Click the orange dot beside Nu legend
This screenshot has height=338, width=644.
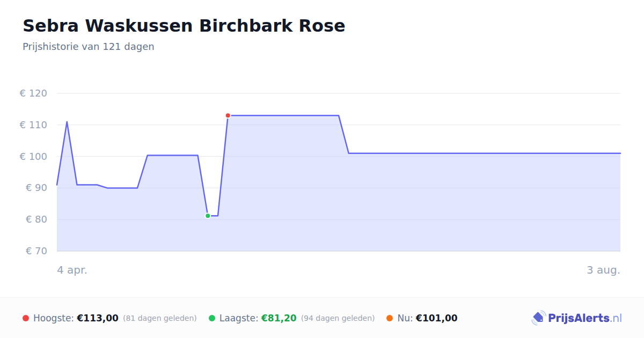[x=390, y=318]
